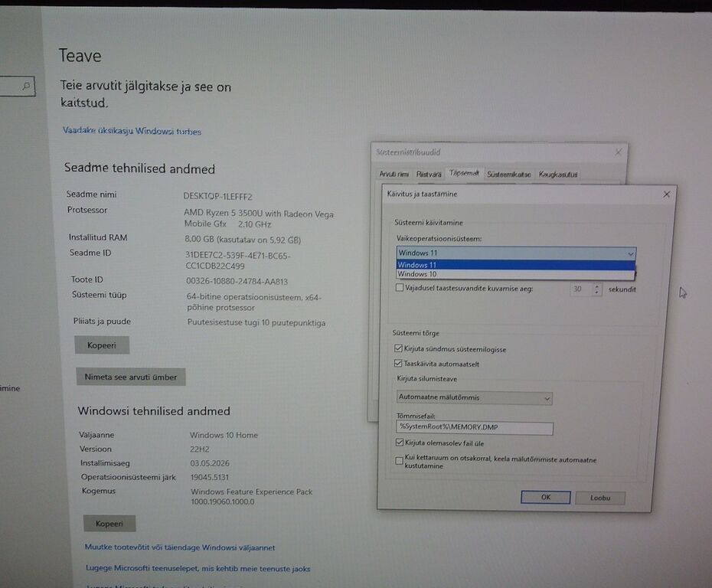The height and width of the screenshot is (588, 712).
Task: Select Windows 10 in the dropdown list
Action: [515, 274]
